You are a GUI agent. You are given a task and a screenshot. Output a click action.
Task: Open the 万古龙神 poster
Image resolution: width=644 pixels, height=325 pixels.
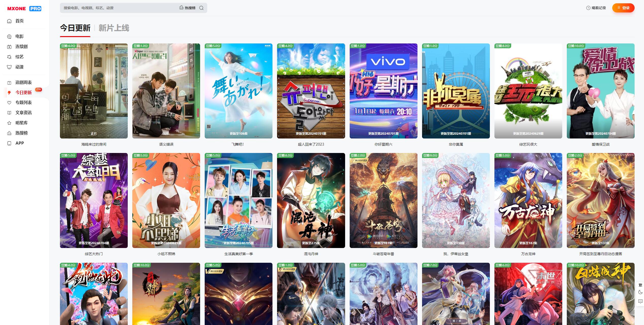coord(528,200)
